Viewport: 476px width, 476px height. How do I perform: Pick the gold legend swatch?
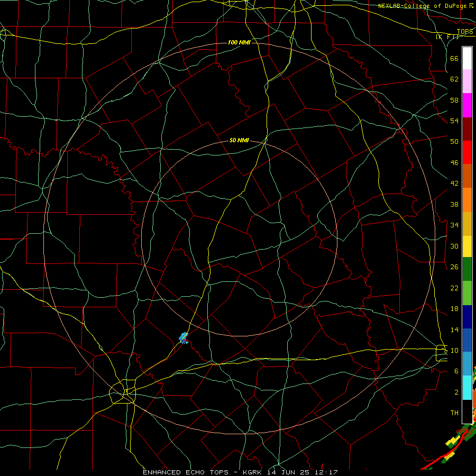click(467, 224)
